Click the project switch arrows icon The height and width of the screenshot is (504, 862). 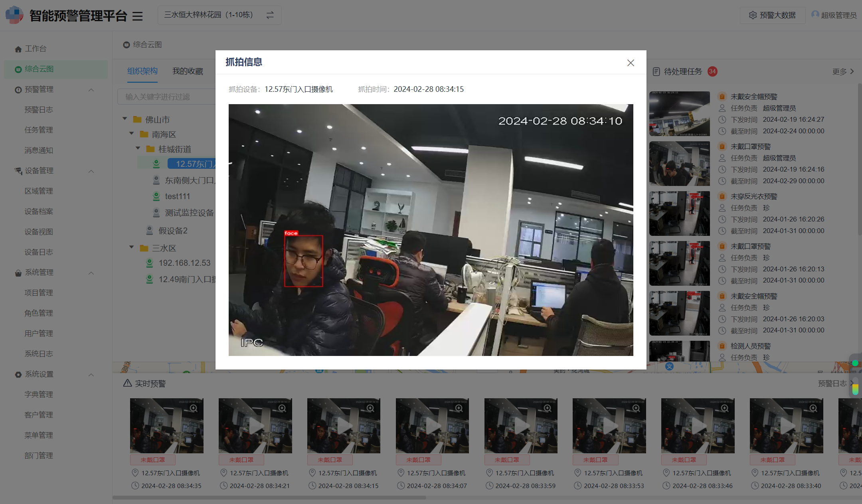tap(270, 15)
